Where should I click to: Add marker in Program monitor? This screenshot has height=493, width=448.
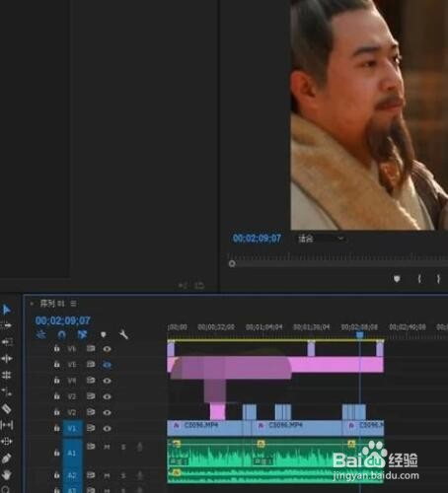(397, 279)
